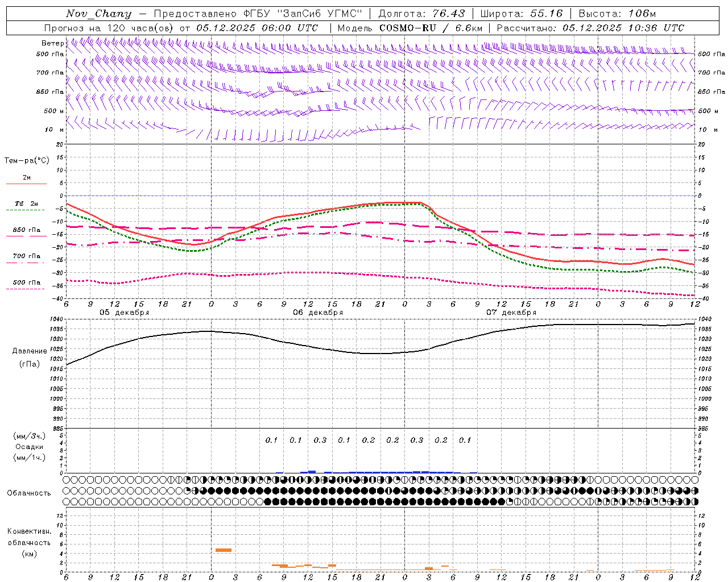Click the (мм/1ч.) precipitation unit label
Viewport: 728px width, 582px height.
(x=30, y=458)
